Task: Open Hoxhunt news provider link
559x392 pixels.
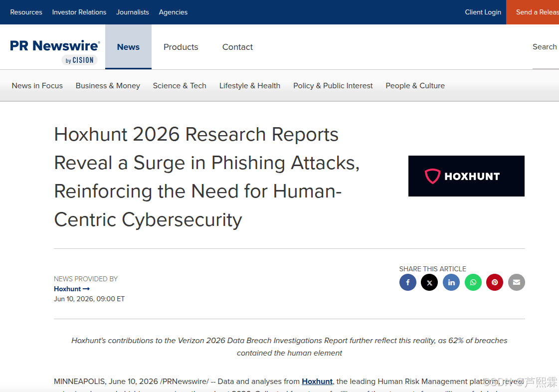Action: click(72, 289)
